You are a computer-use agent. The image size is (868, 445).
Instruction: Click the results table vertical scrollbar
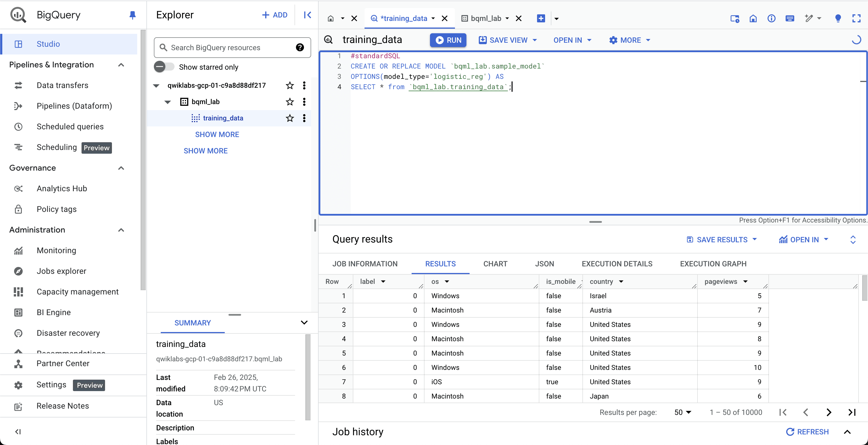(x=864, y=288)
